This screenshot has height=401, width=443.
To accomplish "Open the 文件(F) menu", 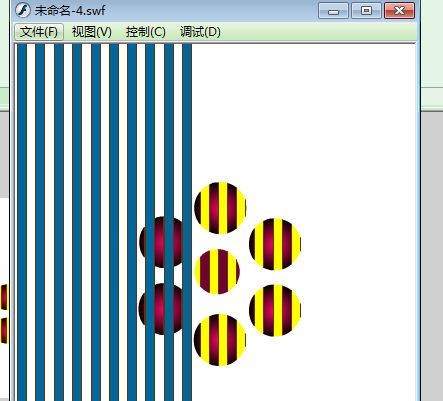I will (39, 32).
